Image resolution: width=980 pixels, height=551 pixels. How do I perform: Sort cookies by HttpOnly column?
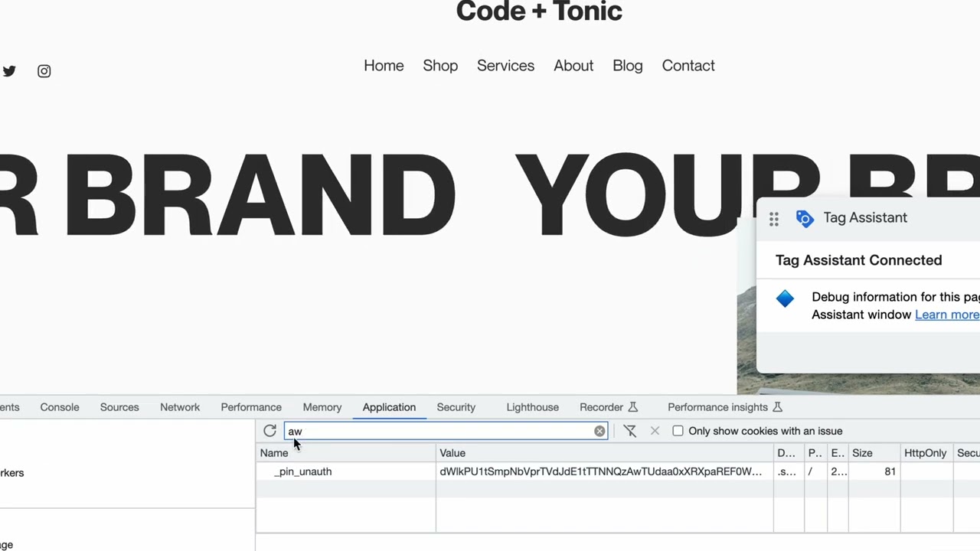point(926,453)
